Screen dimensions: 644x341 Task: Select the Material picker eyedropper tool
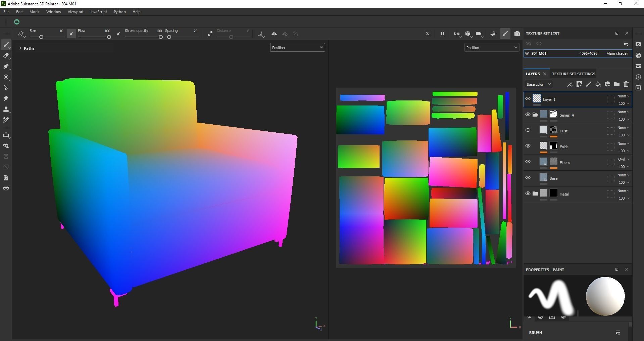click(x=6, y=120)
